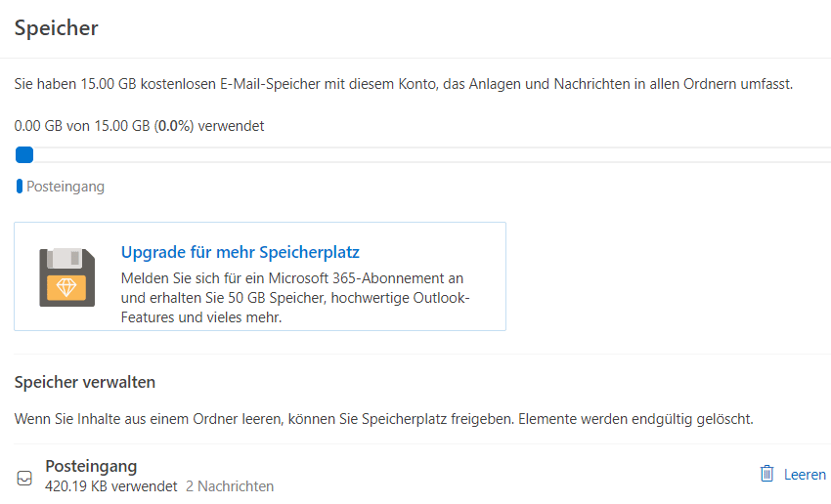Click the '0.00 GB von 15.00 GB' usage text

click(82, 126)
